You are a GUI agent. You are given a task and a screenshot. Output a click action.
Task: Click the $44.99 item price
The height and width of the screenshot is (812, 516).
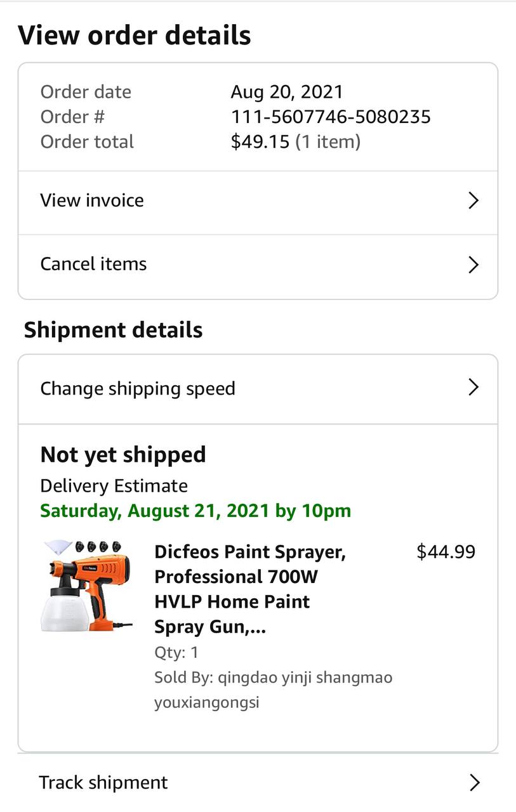[446, 552]
